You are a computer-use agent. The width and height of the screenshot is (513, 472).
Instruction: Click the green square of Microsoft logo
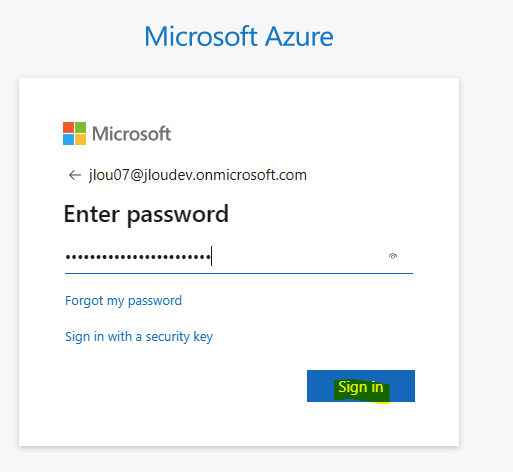pyautogui.click(x=80, y=127)
